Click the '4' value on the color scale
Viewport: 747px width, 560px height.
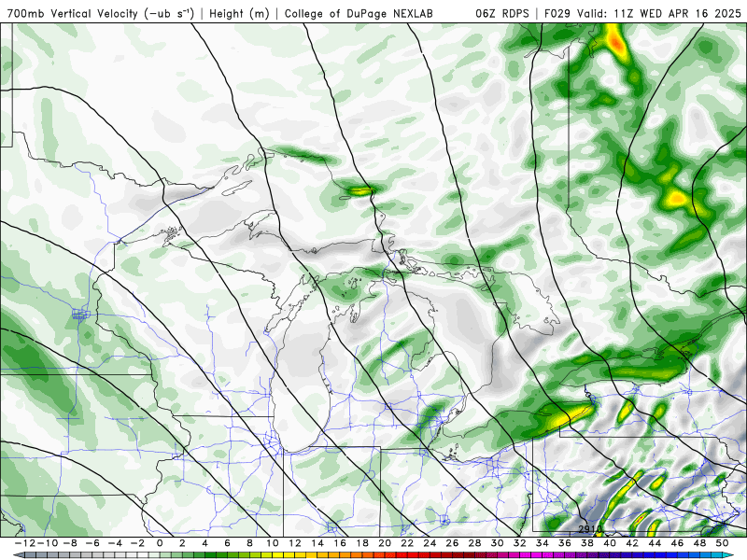tap(204, 543)
